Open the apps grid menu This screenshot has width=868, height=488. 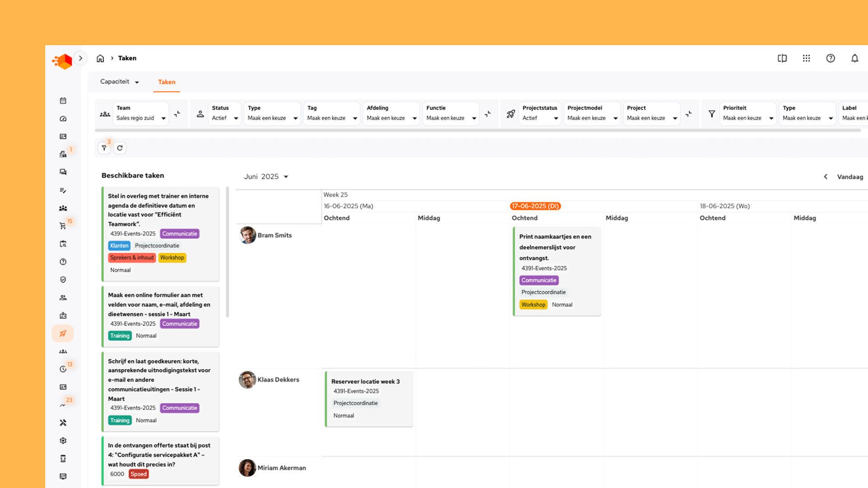click(806, 58)
